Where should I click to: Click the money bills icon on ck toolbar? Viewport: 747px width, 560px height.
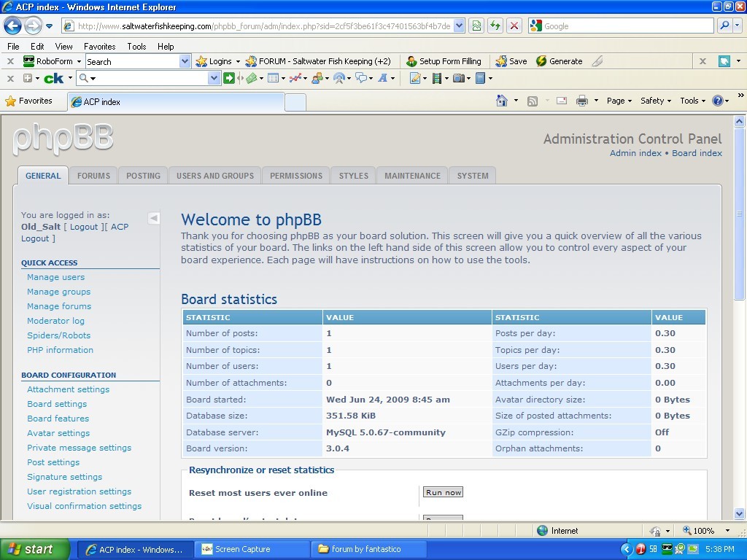pos(252,78)
